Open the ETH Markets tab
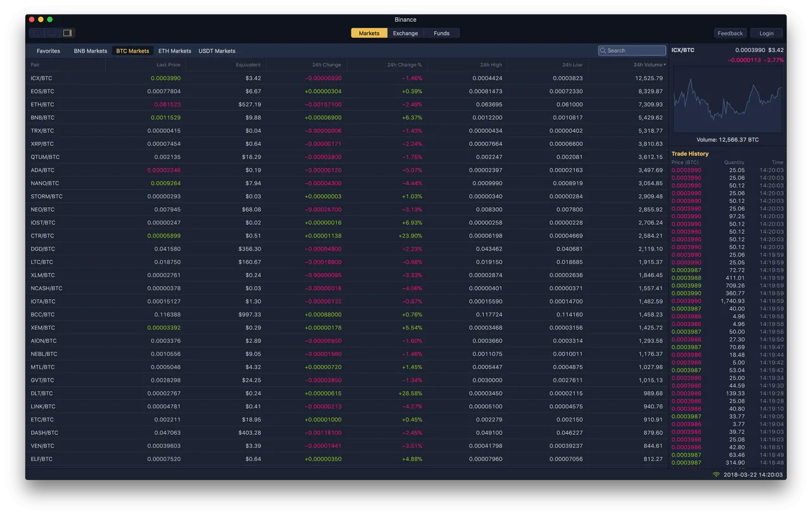 pos(174,51)
